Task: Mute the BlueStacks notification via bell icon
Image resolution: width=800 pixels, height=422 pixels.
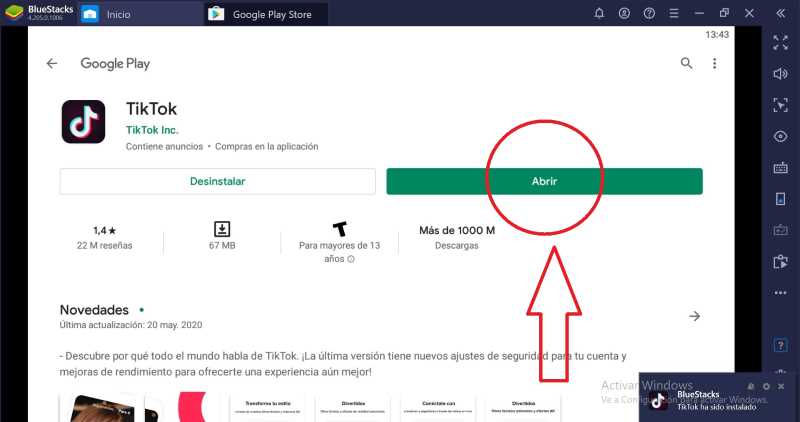Action: 751,386
